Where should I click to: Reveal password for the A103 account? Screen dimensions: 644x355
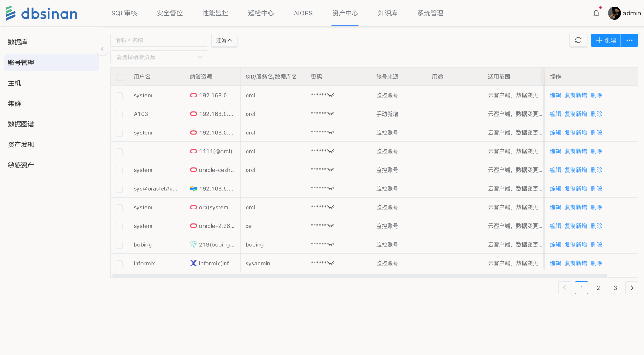[x=331, y=114]
